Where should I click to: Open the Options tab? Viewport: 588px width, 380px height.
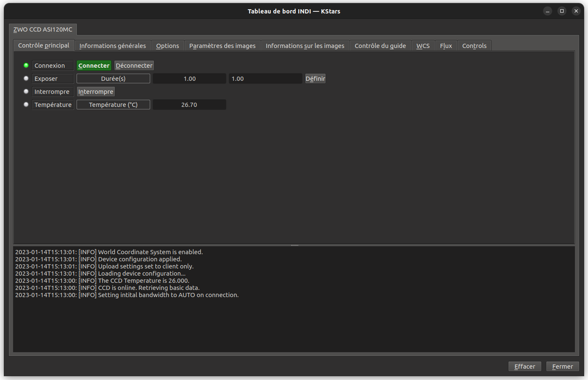pyautogui.click(x=168, y=46)
